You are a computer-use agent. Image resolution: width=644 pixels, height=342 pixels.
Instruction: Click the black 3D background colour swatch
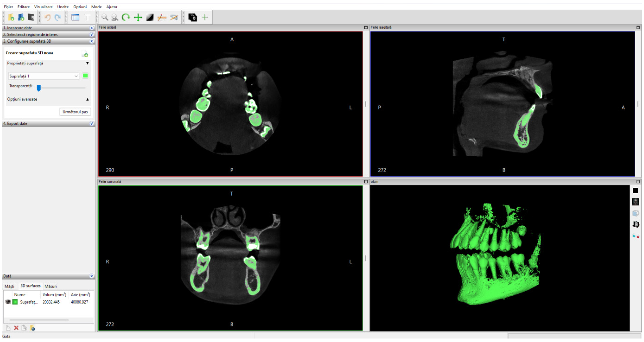635,190
